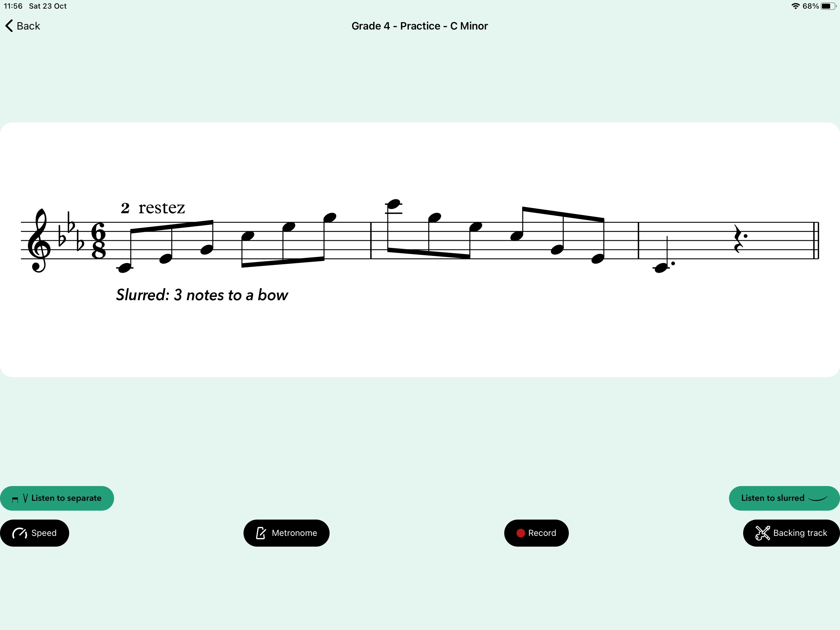This screenshot has height=630, width=840.
Task: Select Grade 4 Practice C Minor title
Action: coord(419,26)
